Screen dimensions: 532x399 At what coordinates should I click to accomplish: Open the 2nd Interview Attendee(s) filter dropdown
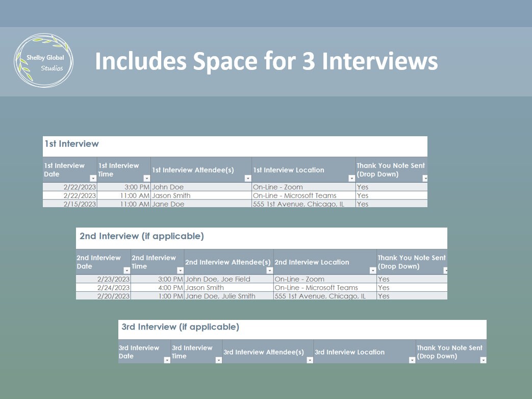[269, 270]
